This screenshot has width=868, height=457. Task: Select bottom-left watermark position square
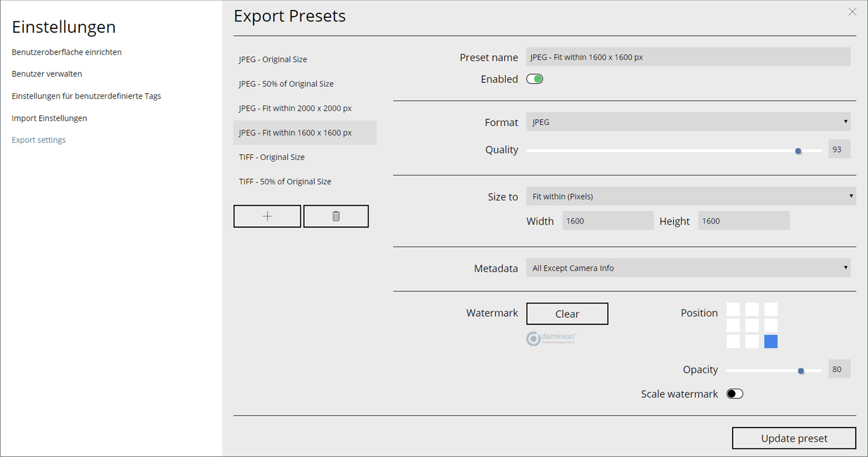tap(733, 341)
